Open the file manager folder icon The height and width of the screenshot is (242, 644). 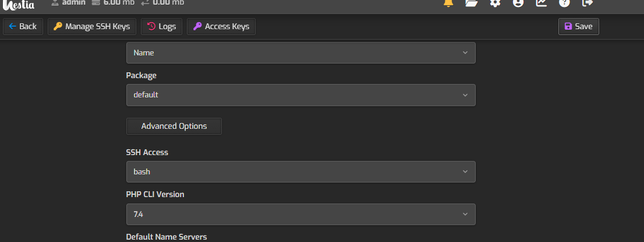(472, 3)
